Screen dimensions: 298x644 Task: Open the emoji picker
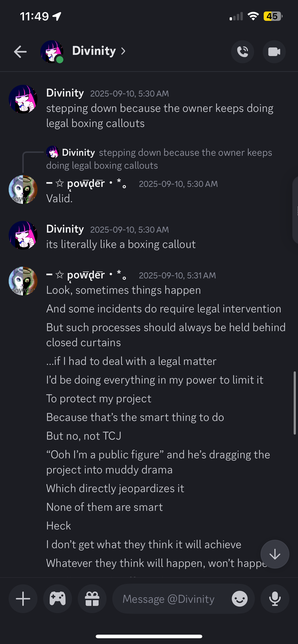coord(239,599)
